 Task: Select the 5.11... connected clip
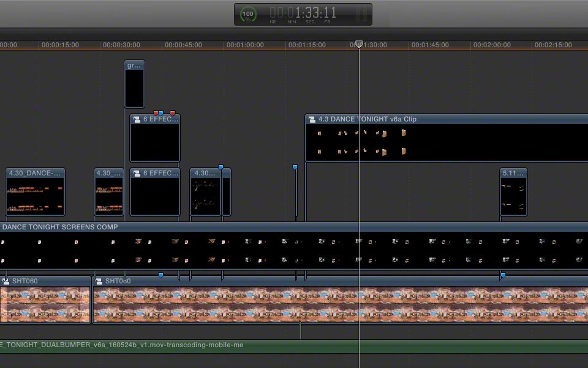(513, 192)
